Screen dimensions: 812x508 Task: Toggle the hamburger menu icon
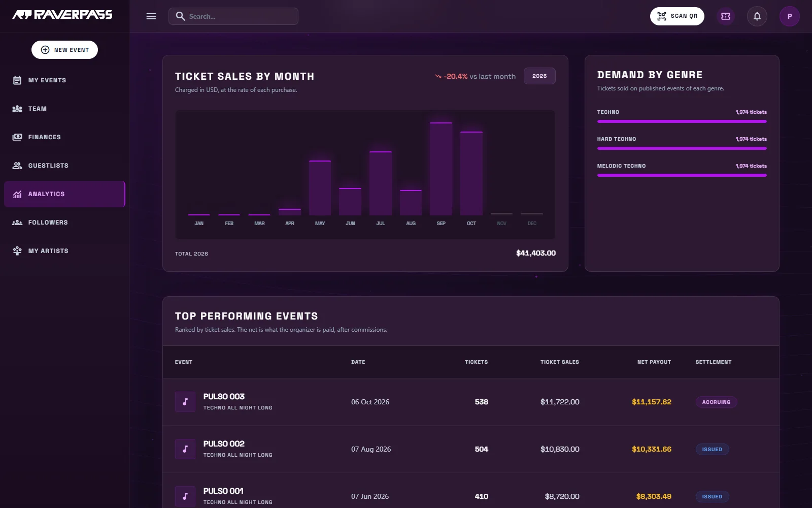[151, 16]
